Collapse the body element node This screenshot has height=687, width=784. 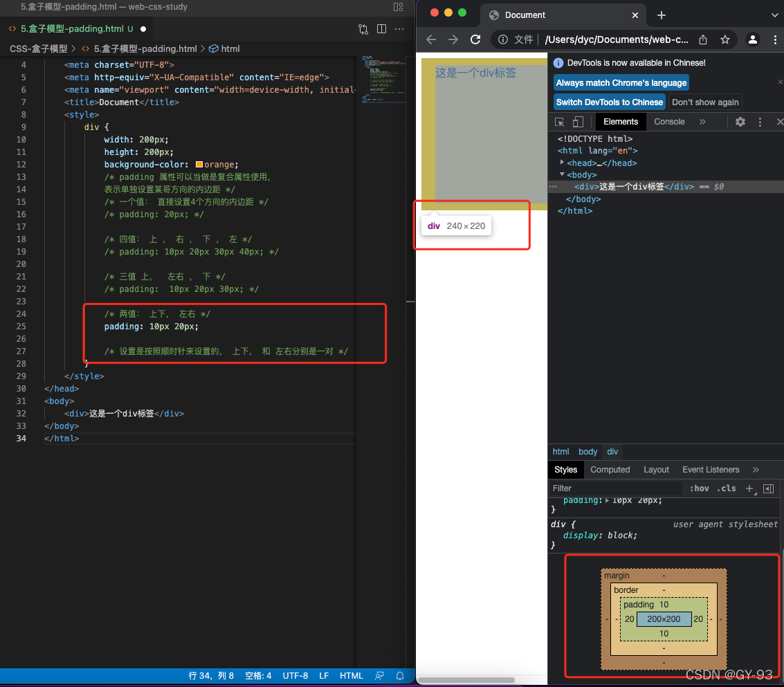click(562, 174)
